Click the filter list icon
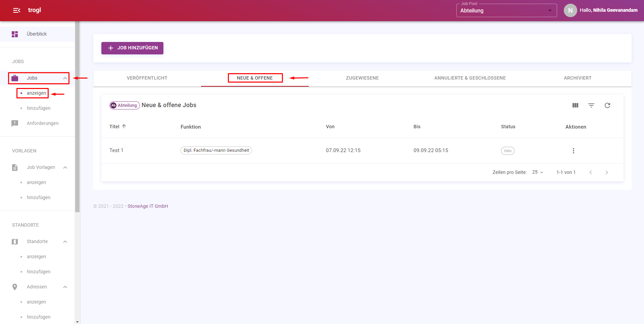 click(x=591, y=105)
